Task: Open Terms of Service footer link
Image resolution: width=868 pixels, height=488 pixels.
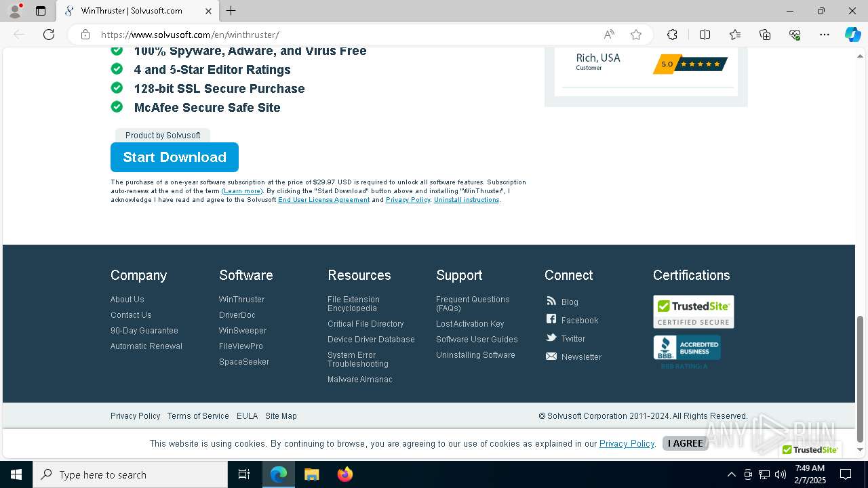Action: point(198,416)
